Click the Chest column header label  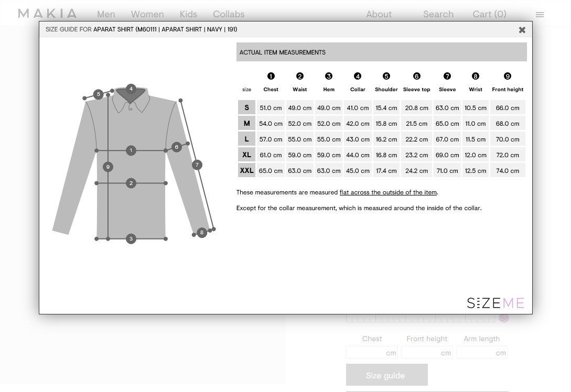[x=271, y=90]
